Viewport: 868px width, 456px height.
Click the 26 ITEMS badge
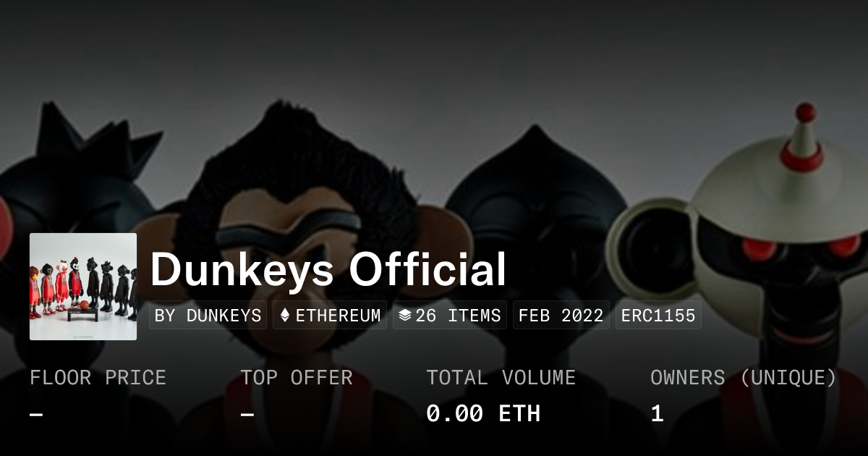click(x=450, y=316)
